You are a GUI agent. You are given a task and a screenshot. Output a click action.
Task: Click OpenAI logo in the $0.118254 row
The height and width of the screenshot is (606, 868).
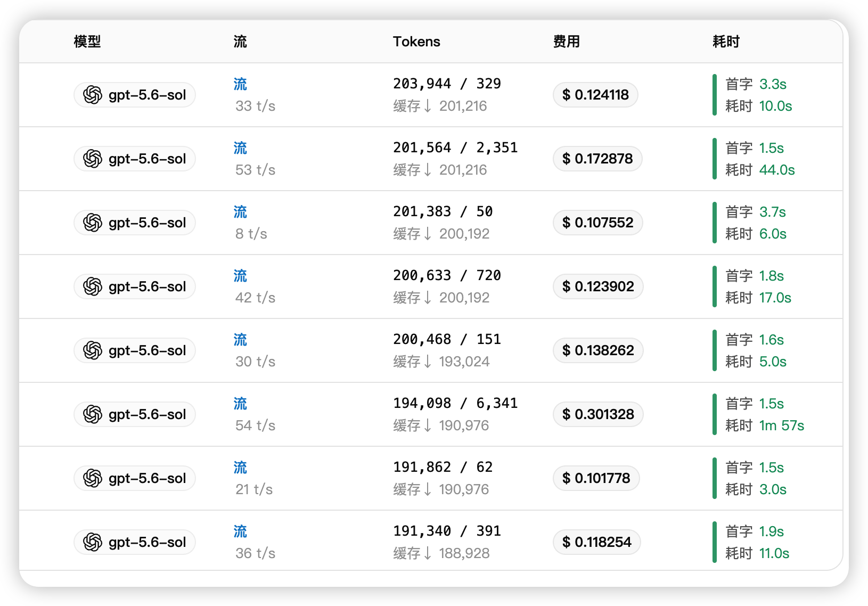point(93,542)
